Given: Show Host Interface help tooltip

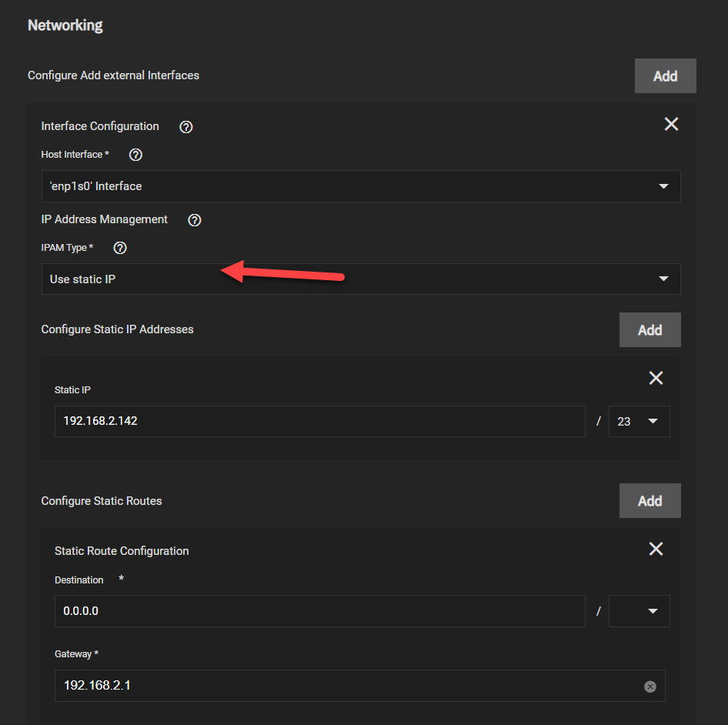Looking at the screenshot, I should (135, 155).
